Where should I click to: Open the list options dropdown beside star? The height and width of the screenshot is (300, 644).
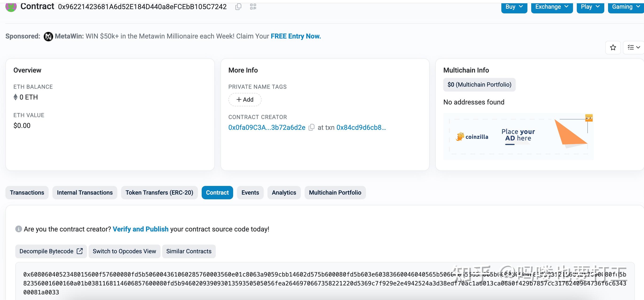click(633, 47)
